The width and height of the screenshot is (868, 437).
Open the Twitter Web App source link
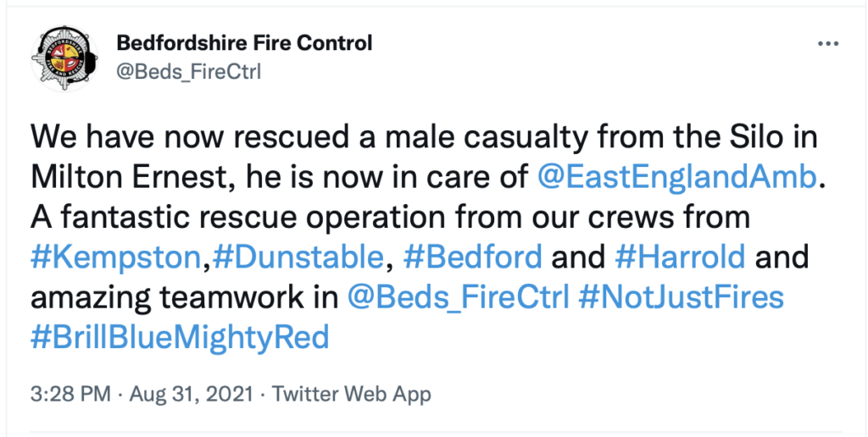pos(352,395)
